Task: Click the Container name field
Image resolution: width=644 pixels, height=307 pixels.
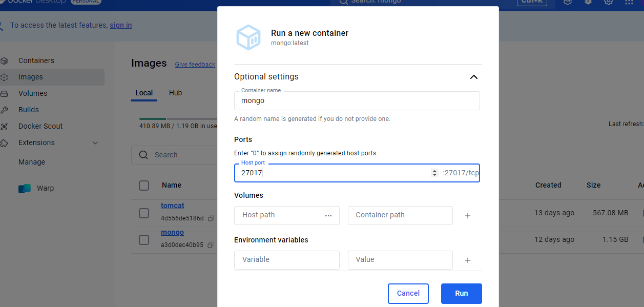Action: (357, 100)
